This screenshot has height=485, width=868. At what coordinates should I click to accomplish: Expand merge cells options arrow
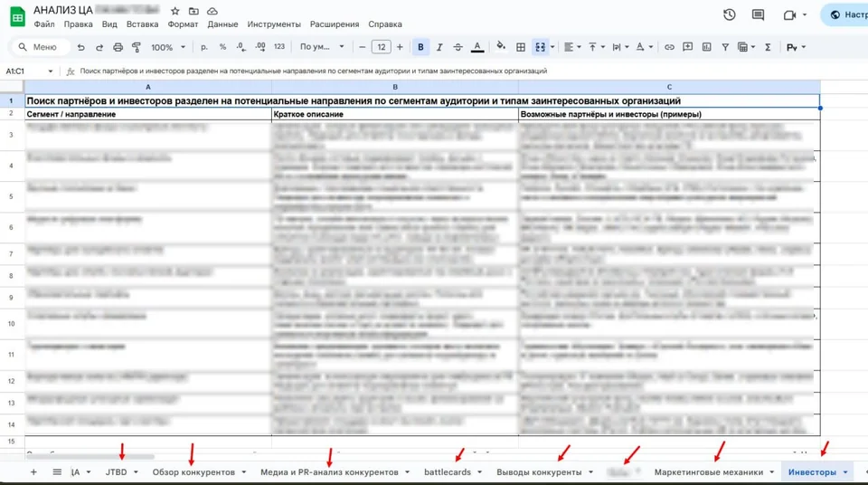pyautogui.click(x=552, y=47)
